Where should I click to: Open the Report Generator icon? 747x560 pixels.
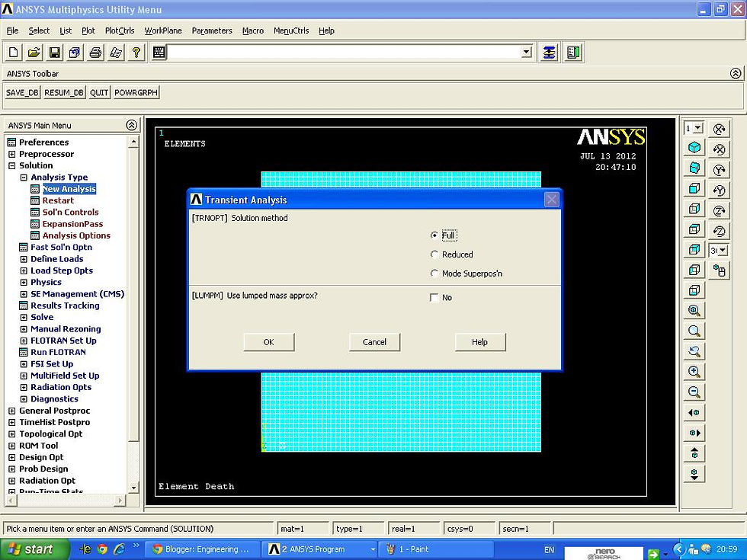pyautogui.click(x=116, y=53)
